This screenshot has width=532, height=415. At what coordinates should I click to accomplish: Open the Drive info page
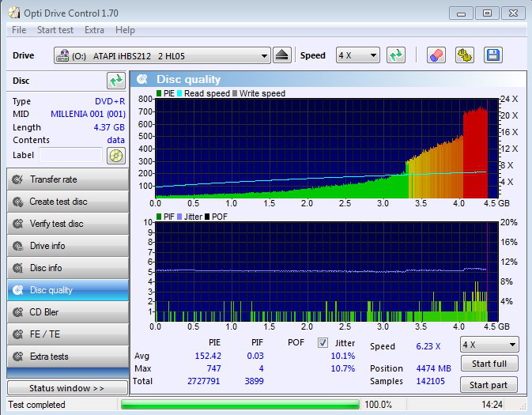[68, 246]
